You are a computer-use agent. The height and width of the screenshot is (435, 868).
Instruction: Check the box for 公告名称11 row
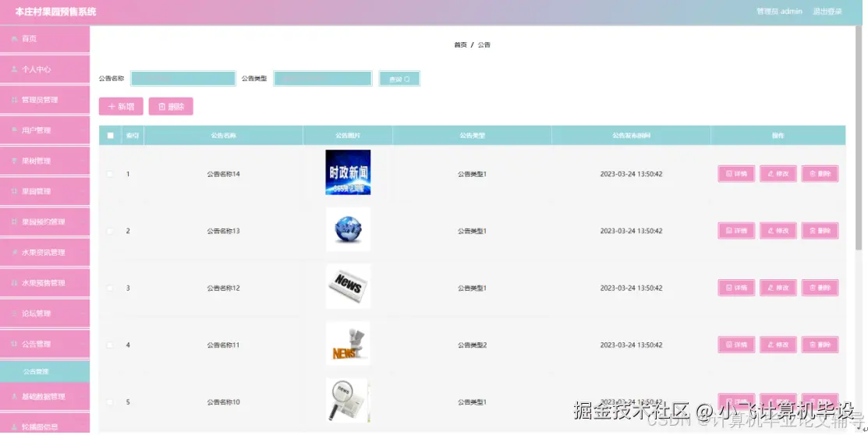coord(110,345)
